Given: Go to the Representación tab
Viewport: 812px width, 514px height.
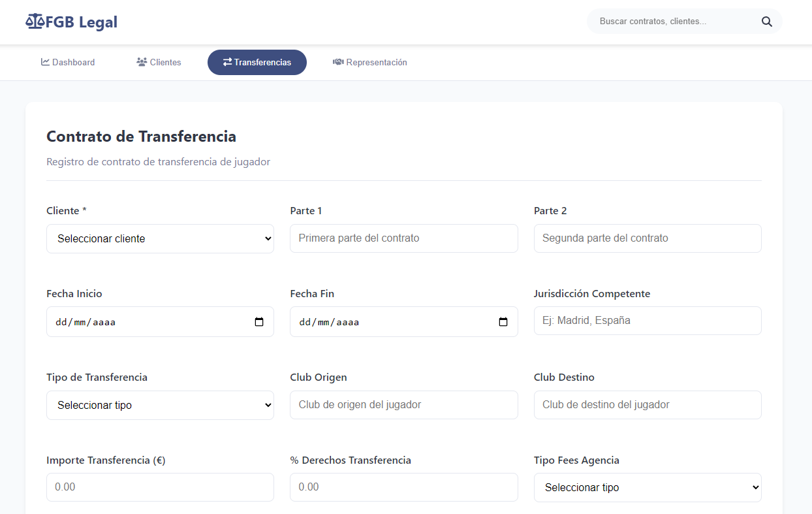Looking at the screenshot, I should click(x=369, y=62).
